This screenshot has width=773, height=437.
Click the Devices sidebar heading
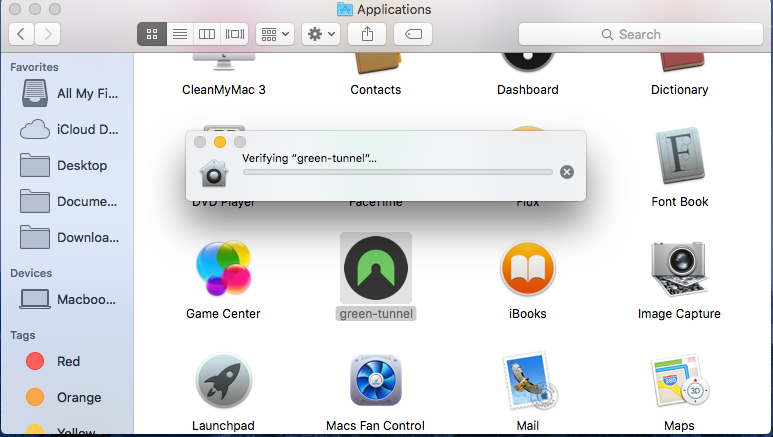[x=31, y=273]
